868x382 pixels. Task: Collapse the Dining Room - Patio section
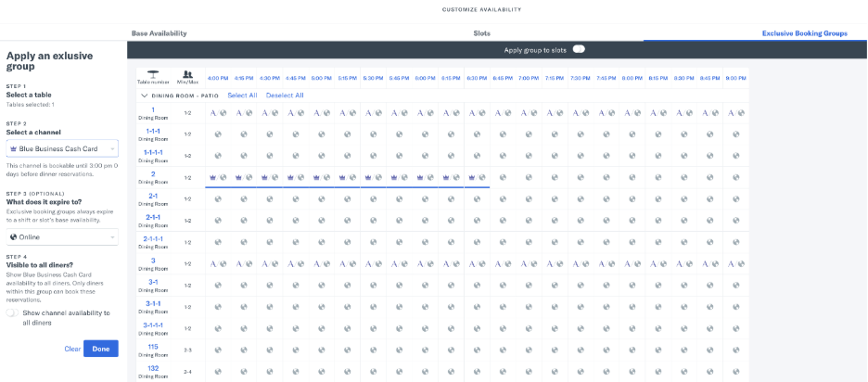145,95
